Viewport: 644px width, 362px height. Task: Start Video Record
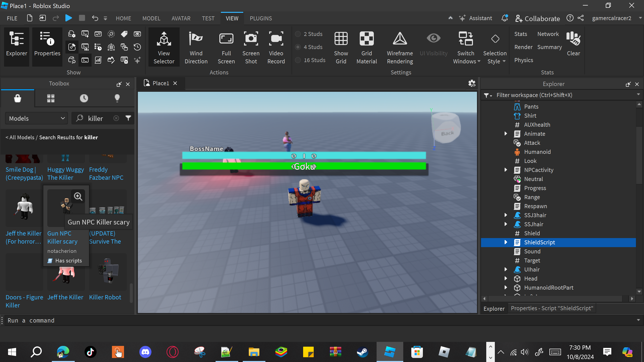(x=276, y=47)
